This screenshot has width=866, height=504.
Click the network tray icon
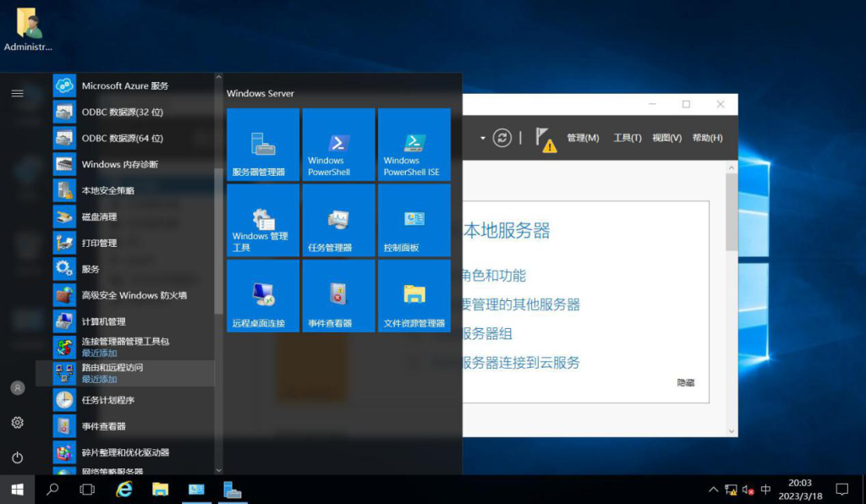click(731, 490)
